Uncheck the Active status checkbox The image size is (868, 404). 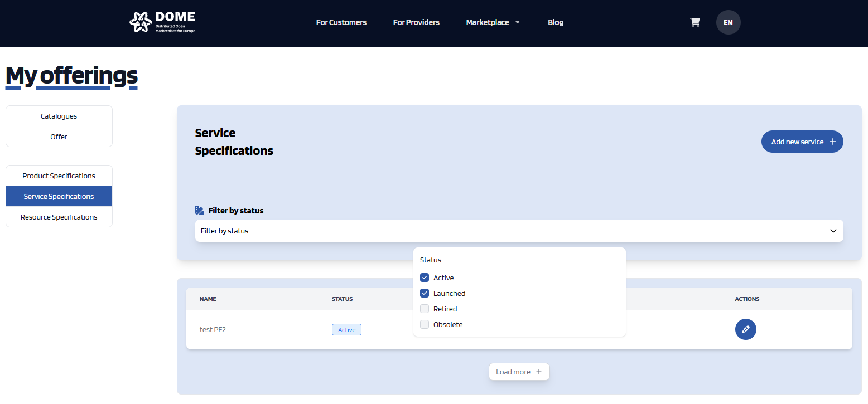tap(425, 278)
